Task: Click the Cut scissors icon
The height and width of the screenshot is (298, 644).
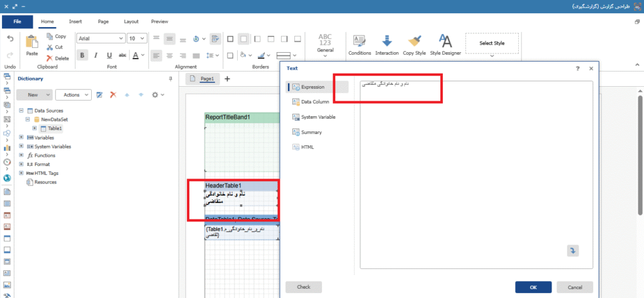Action: tap(50, 47)
